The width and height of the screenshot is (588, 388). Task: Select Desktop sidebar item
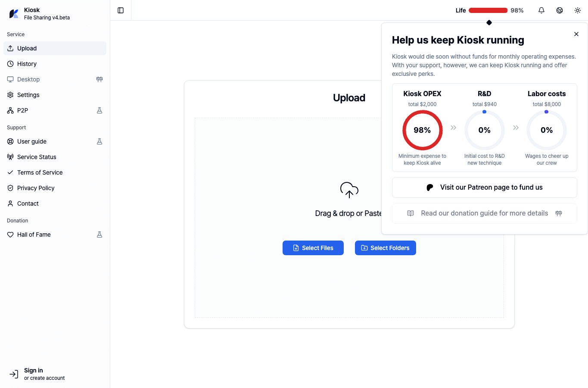pyautogui.click(x=55, y=79)
